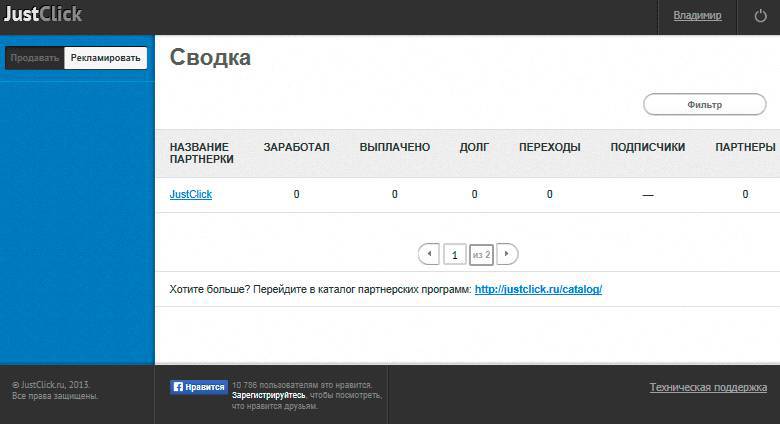Screen dimensions: 780x424
Task: Click ПАРТНЕРЫ value 0 in JustClick row
Action: 745,195
